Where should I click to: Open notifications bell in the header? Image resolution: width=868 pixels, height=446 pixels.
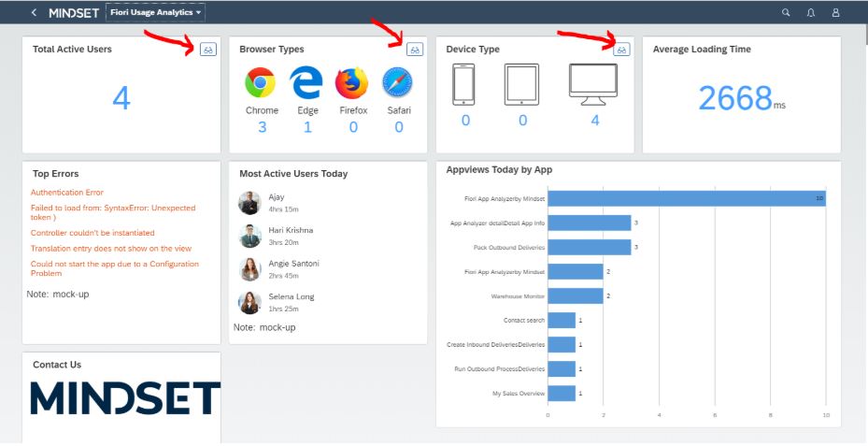[810, 12]
